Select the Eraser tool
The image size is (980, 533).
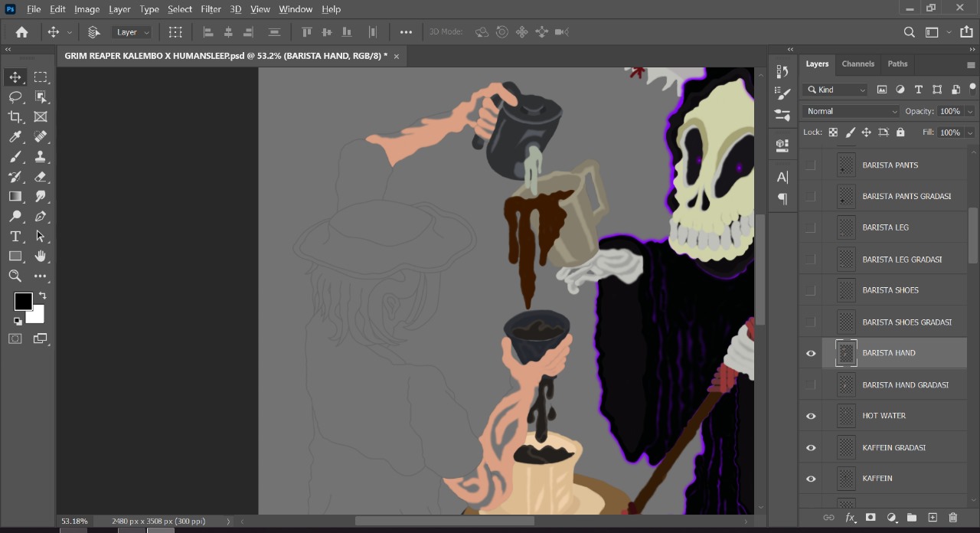(x=41, y=177)
